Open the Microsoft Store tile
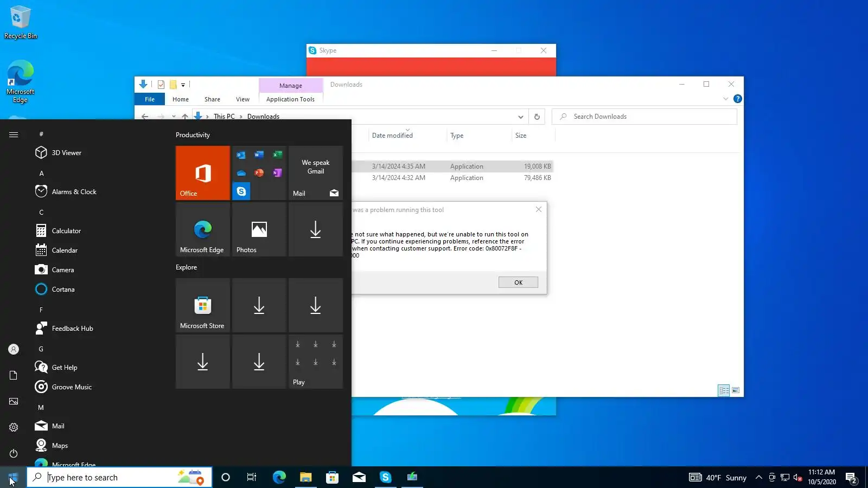The image size is (868, 488). pyautogui.click(x=203, y=305)
